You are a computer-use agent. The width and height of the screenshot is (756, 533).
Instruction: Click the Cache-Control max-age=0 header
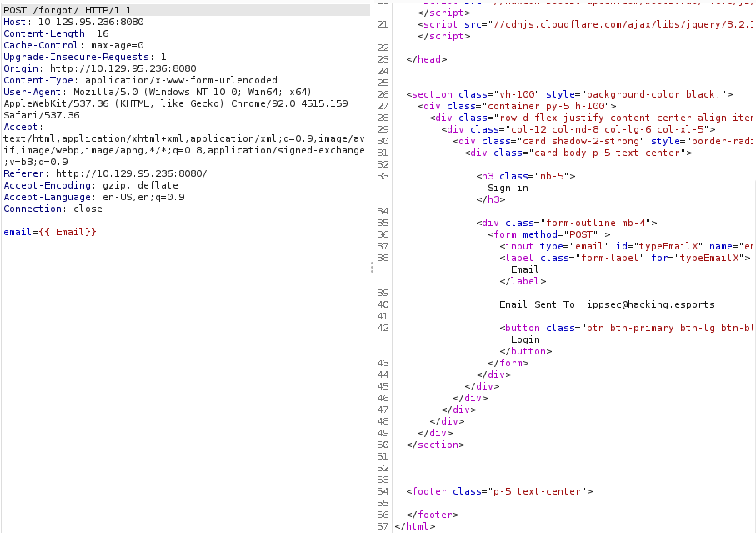pos(75,45)
